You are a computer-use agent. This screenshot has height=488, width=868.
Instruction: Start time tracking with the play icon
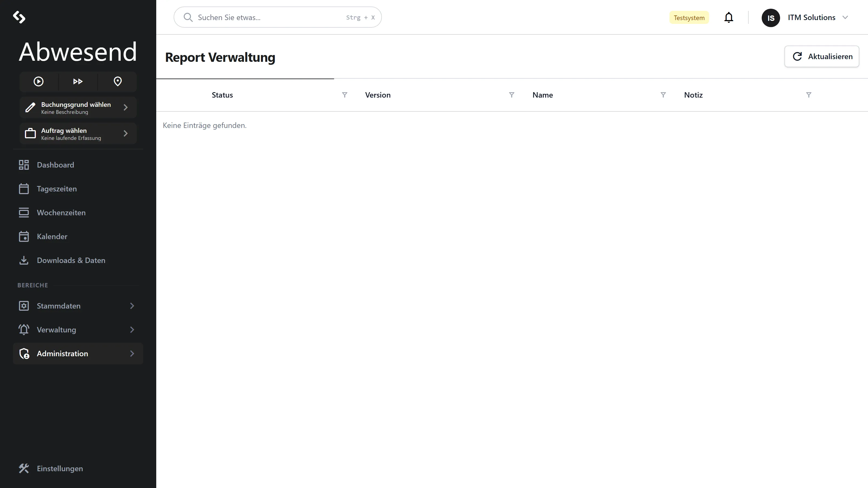[39, 82]
